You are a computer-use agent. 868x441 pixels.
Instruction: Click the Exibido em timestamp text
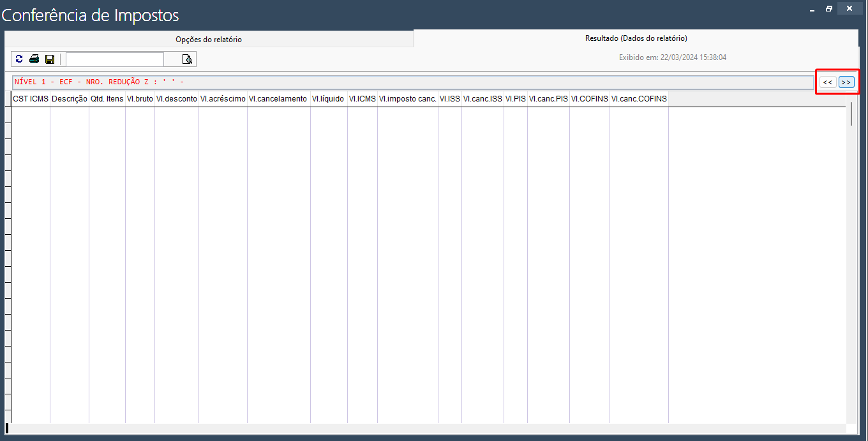coord(673,57)
